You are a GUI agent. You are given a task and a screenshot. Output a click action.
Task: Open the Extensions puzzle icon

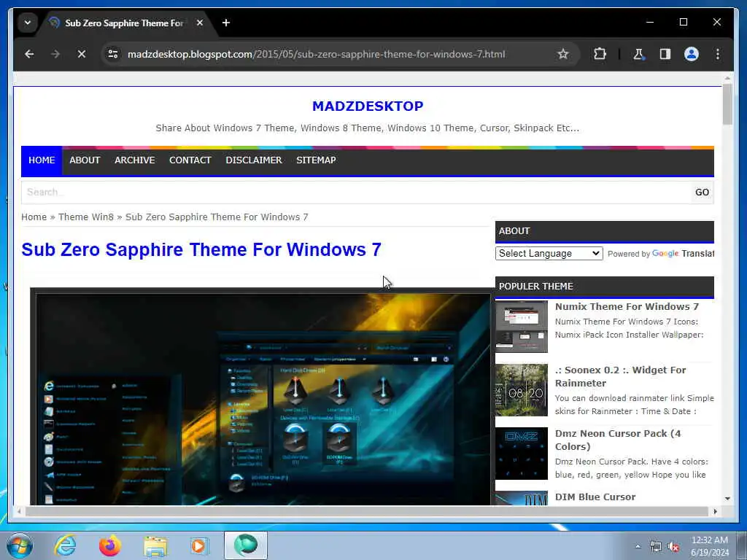point(600,54)
